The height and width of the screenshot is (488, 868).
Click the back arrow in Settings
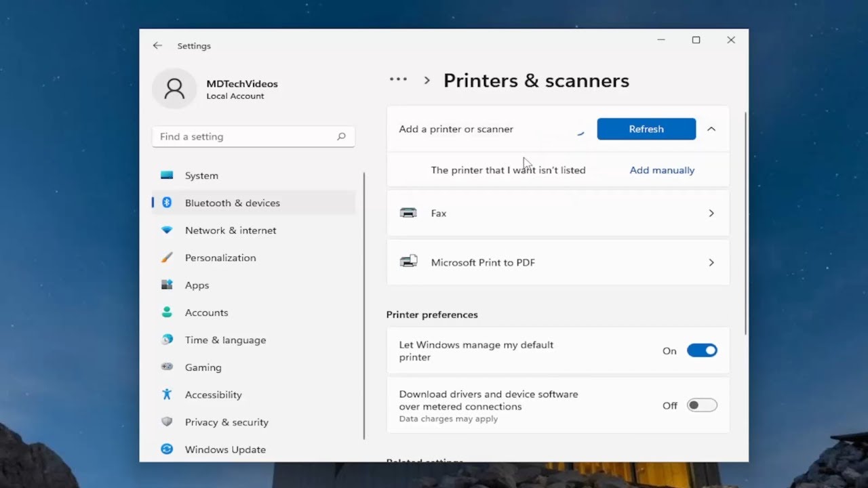pos(157,45)
